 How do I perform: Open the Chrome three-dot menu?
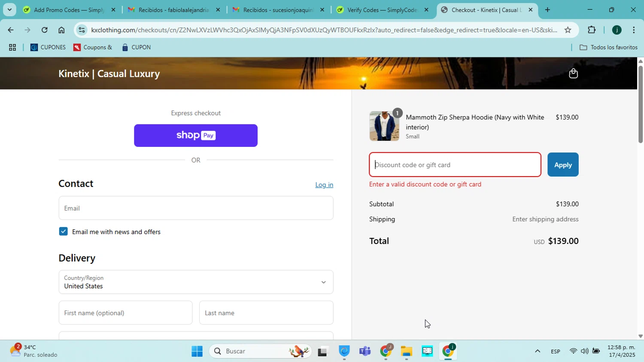(x=634, y=30)
